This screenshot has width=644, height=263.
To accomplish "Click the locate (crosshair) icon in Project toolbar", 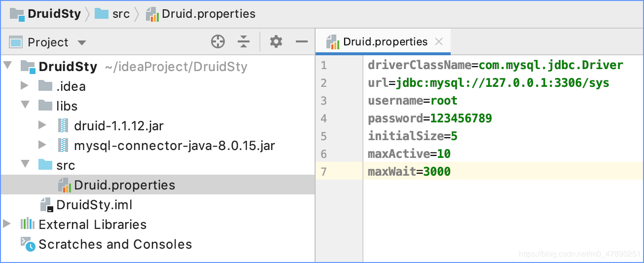I will click(218, 42).
